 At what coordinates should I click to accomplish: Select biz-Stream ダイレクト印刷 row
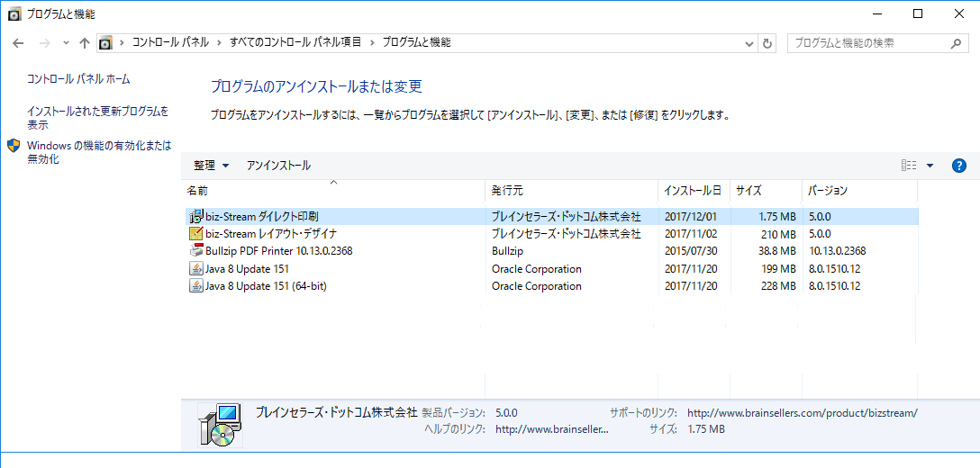click(x=552, y=217)
